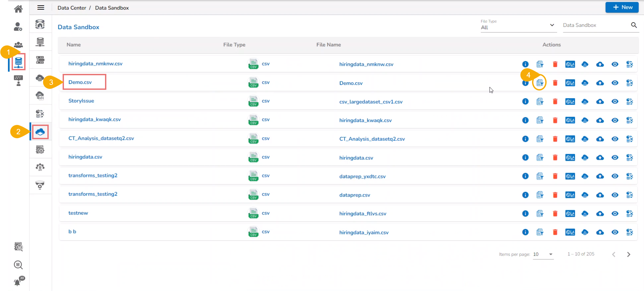The height and width of the screenshot is (291, 644).
Task: View CT_Analysis_datasetq2.csv with eye icon
Action: point(615,139)
